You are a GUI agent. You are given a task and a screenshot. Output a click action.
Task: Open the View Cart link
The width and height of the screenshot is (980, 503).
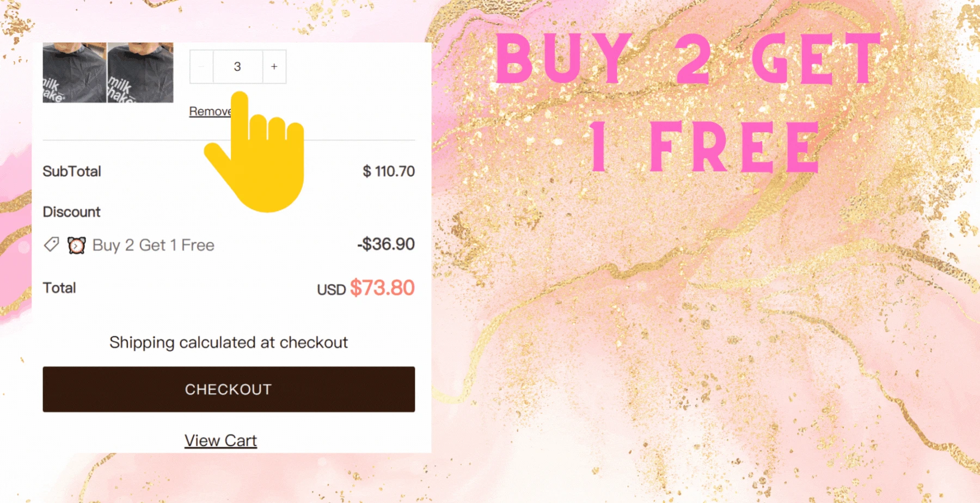pyautogui.click(x=220, y=440)
